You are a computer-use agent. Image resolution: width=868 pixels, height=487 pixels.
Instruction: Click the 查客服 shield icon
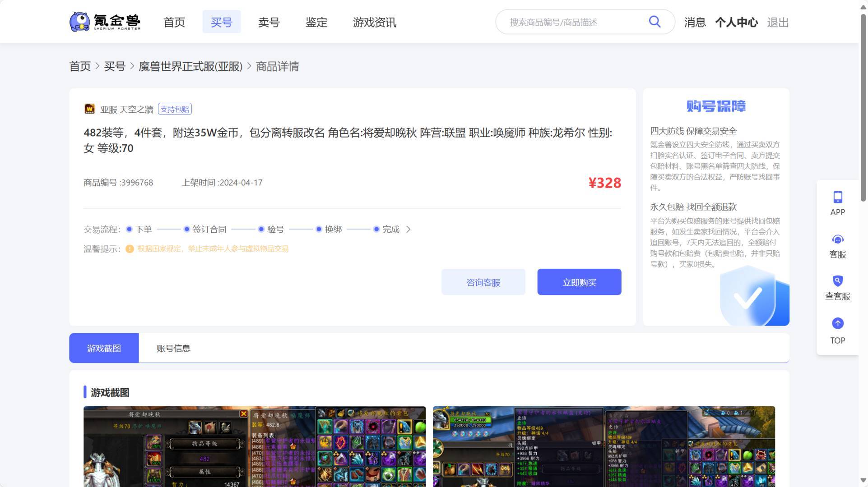click(837, 281)
